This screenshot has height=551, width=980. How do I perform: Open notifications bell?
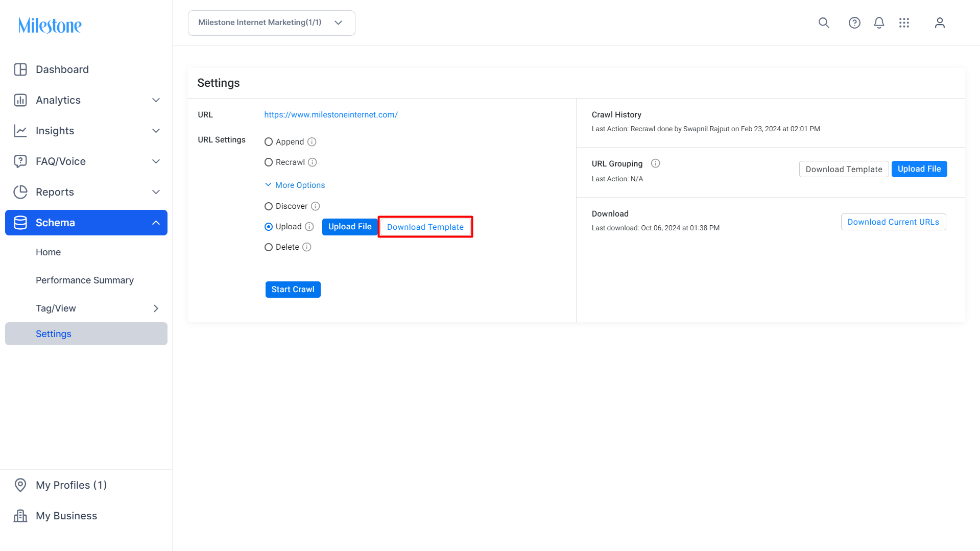(879, 22)
